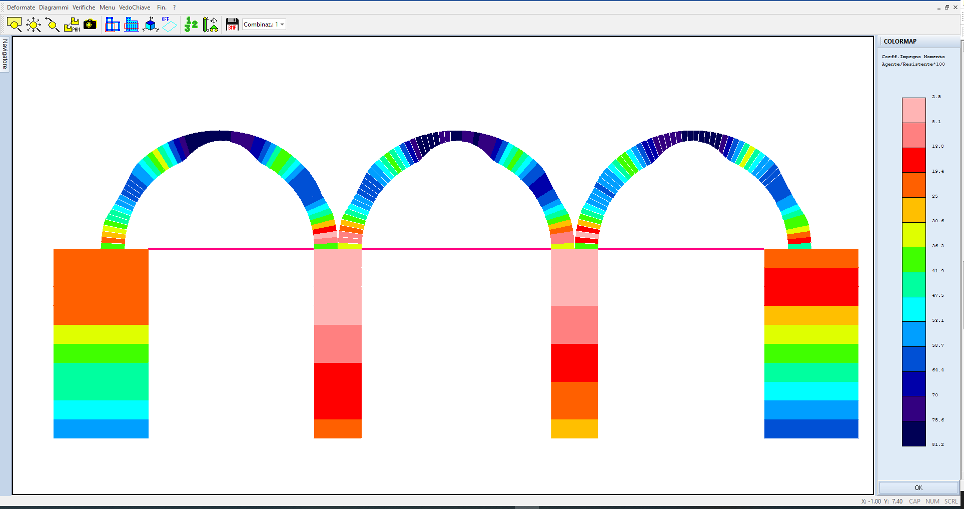964x510 pixels.
Task: Click the yellow blocks PRN icon
Action: tap(71, 25)
